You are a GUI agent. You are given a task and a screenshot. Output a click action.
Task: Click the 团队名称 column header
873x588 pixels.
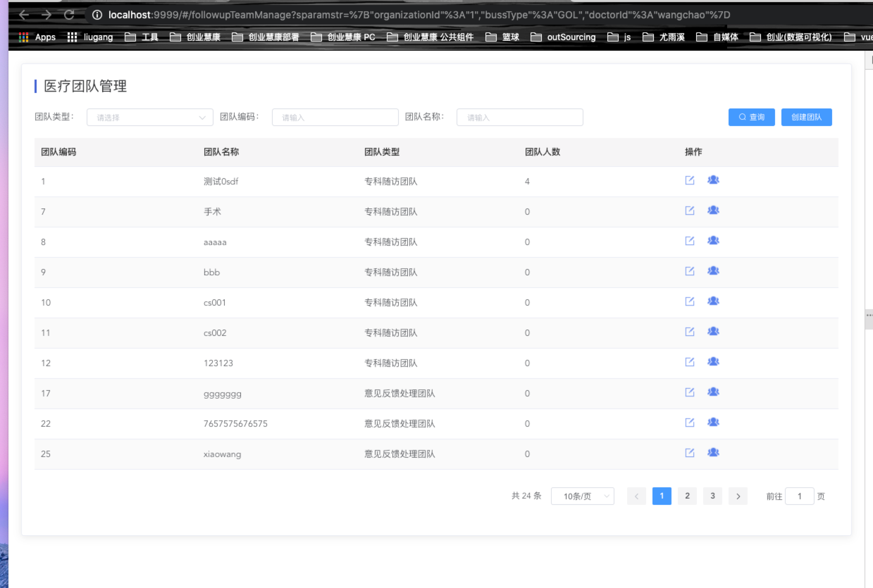(221, 152)
